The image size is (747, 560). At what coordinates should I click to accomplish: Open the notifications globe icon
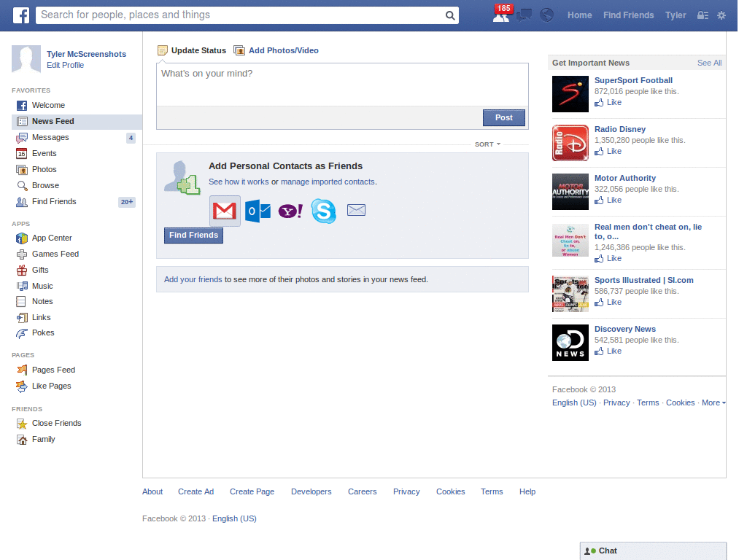[x=546, y=15]
